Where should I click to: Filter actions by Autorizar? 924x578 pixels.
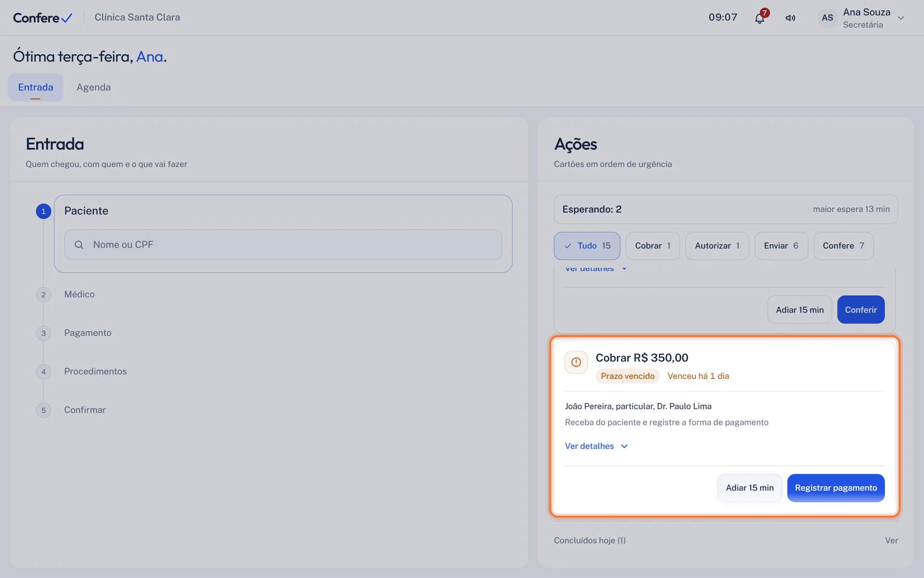717,246
